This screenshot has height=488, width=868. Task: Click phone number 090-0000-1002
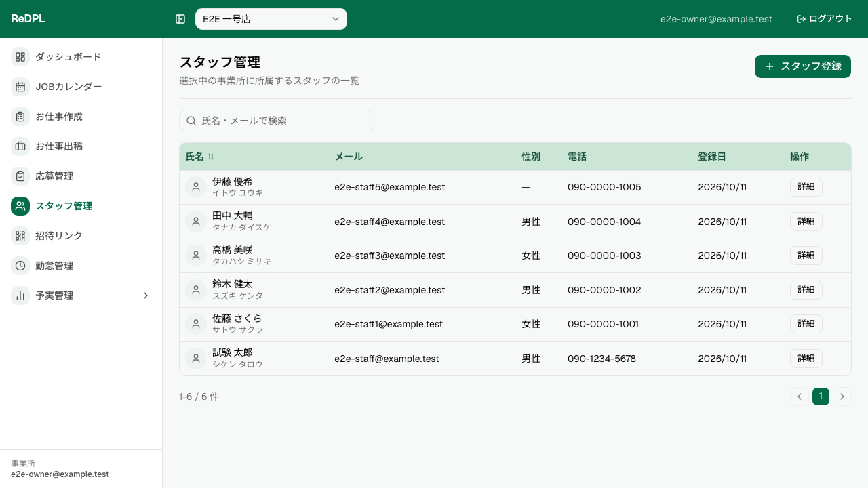(604, 290)
